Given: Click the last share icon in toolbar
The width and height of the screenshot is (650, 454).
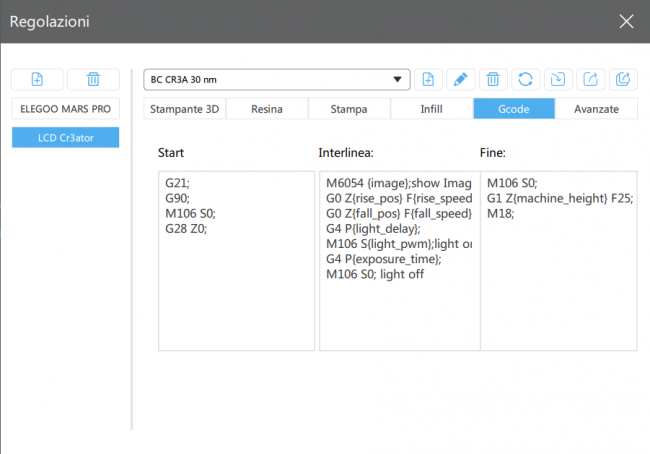Looking at the screenshot, I should coord(622,80).
